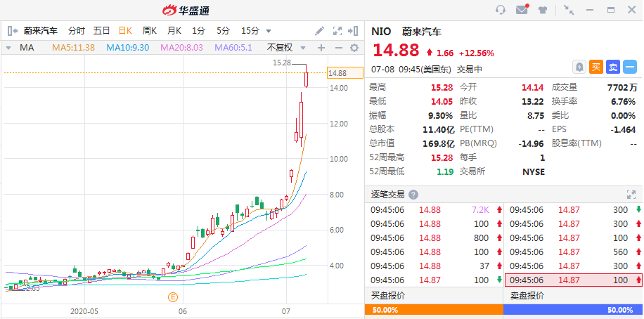Toggle the right quote panel visibility

[353, 31]
